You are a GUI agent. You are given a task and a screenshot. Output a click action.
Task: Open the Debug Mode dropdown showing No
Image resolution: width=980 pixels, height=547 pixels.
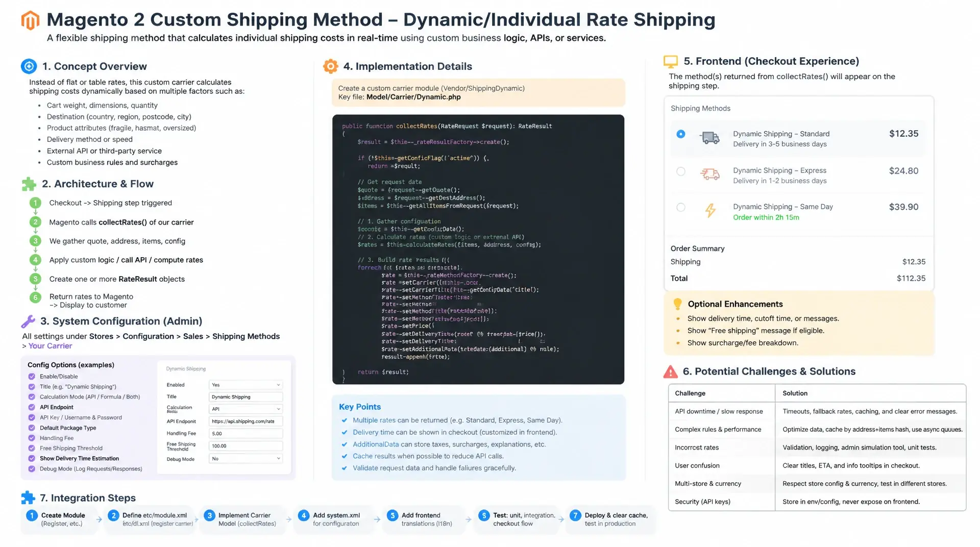point(246,459)
